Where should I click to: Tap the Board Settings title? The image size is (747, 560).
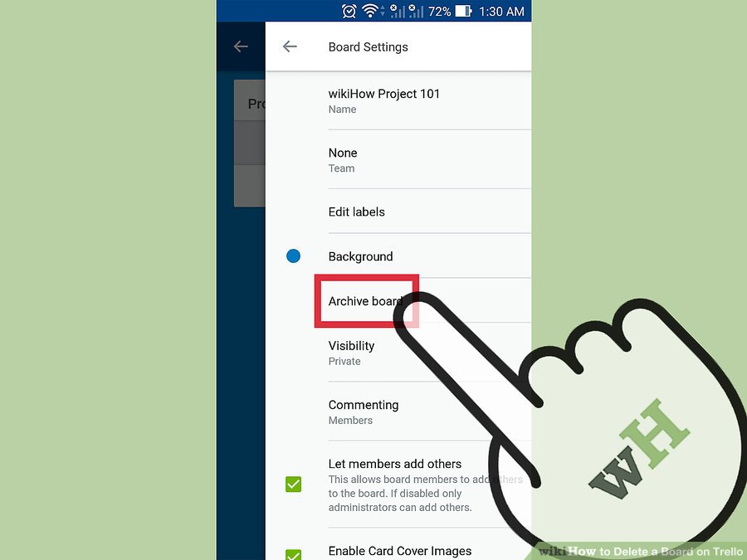[x=369, y=47]
